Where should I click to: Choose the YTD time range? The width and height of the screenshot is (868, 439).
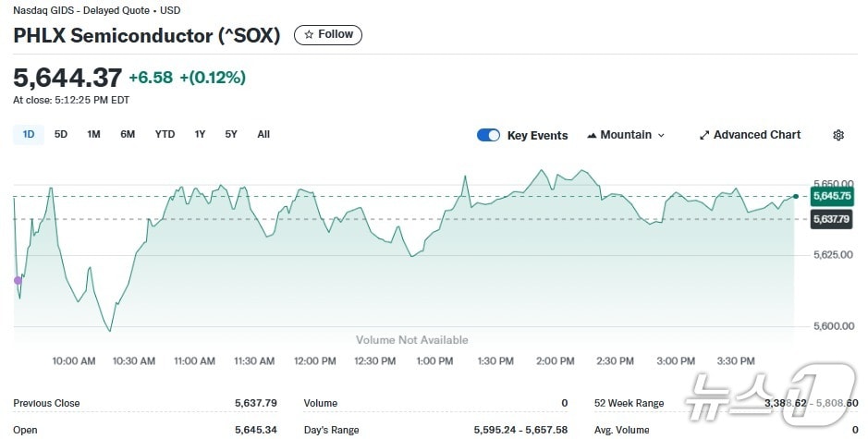click(x=165, y=134)
